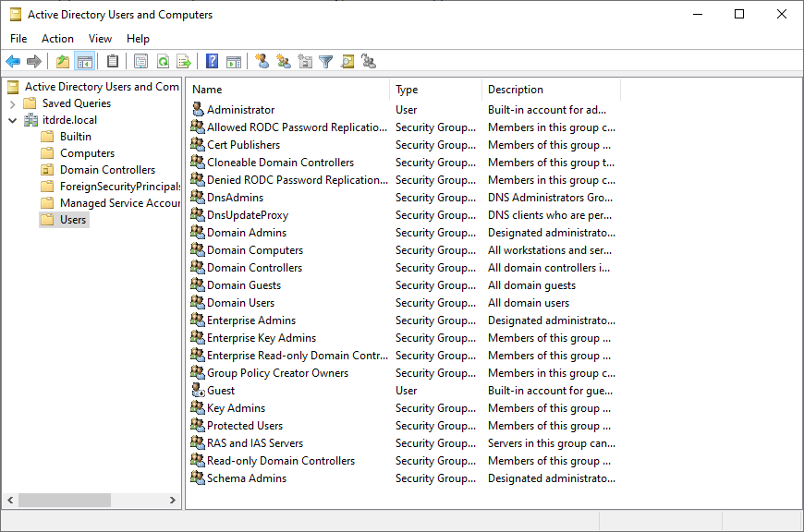Screen dimensions: 804x532
Task: Click the group icon beside Enterprise Admins
Action: click(x=198, y=320)
